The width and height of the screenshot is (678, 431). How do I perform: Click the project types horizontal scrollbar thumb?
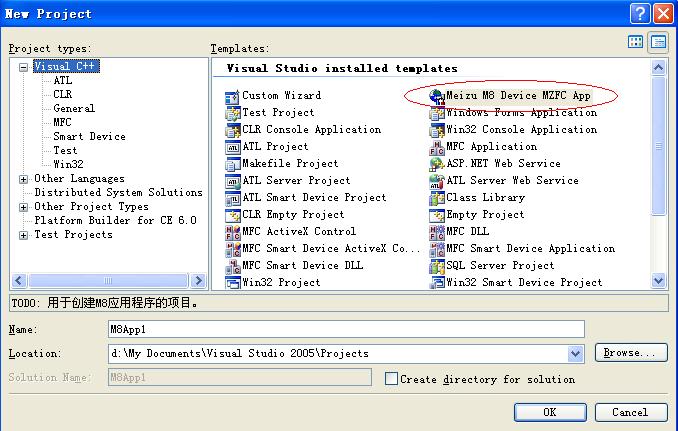pyautogui.click(x=108, y=281)
